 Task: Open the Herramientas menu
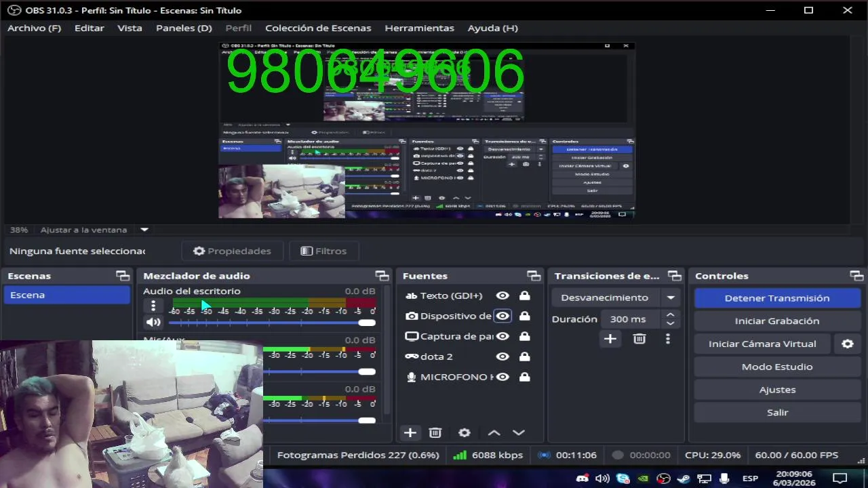pyautogui.click(x=419, y=28)
